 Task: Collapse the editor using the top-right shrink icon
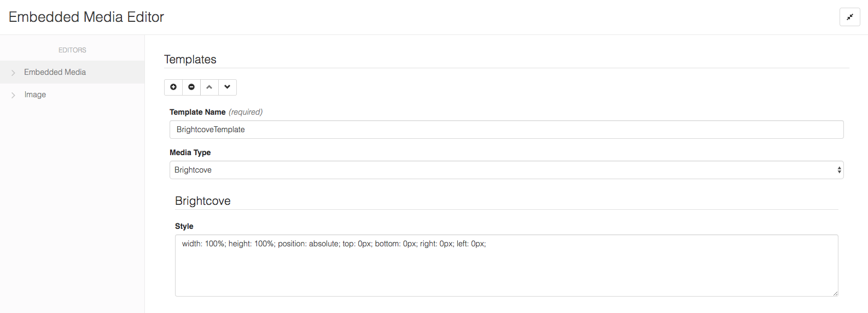850,17
